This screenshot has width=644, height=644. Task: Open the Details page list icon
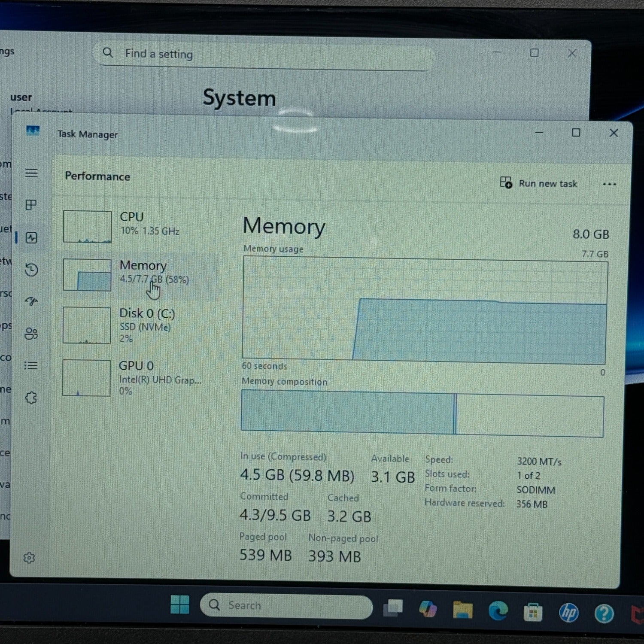31,366
